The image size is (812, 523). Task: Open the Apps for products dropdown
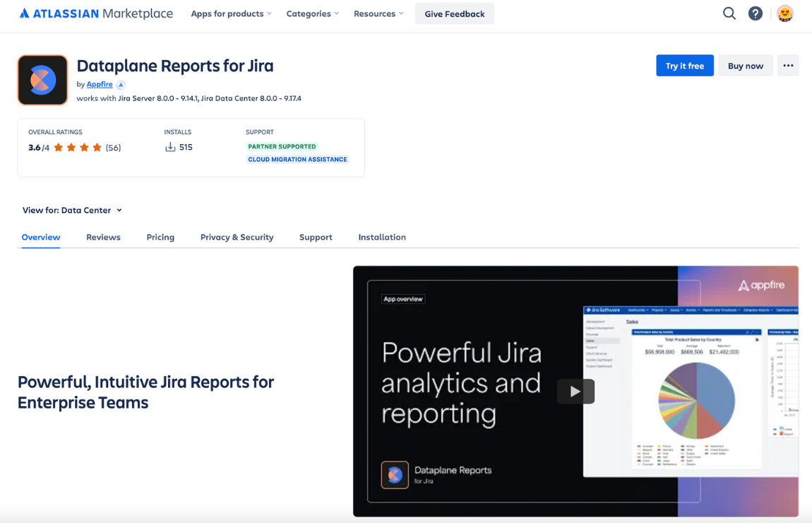(x=231, y=13)
